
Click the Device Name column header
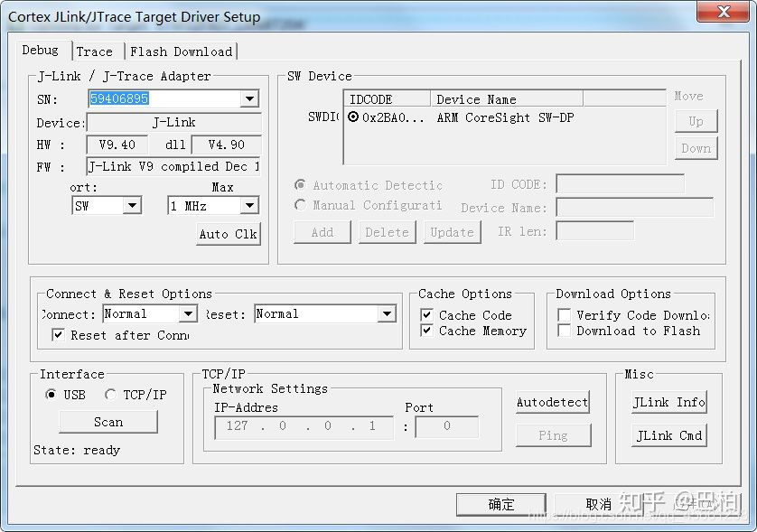(507, 99)
